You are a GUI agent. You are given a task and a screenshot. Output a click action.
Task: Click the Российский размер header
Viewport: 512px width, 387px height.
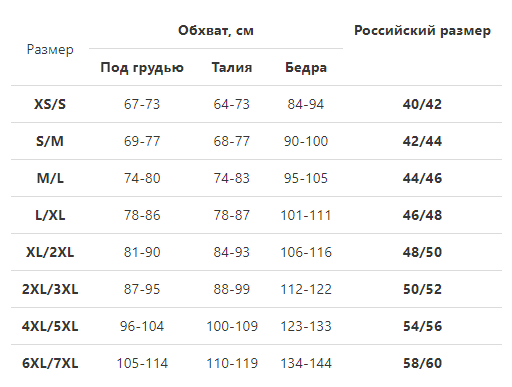point(422,30)
